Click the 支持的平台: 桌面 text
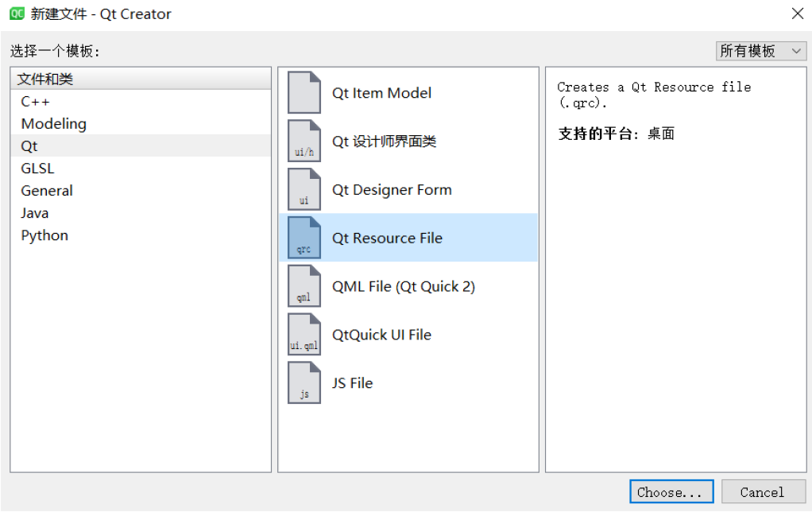Image resolution: width=812 pixels, height=512 pixels. (617, 134)
